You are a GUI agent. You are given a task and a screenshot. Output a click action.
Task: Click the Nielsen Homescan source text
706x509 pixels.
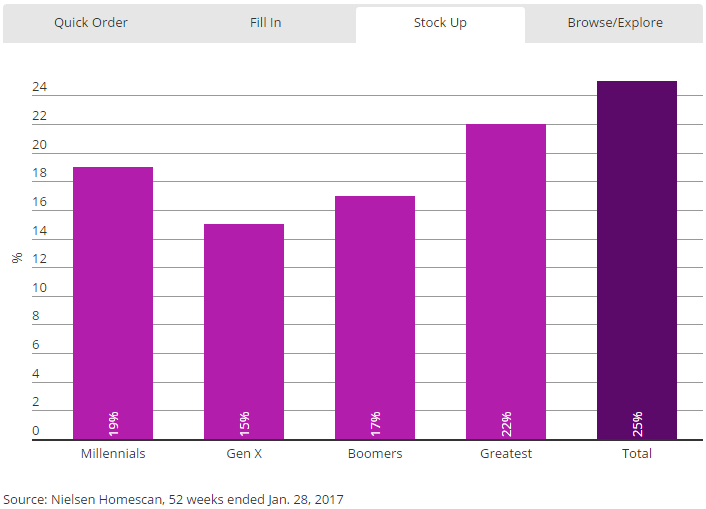point(173,498)
